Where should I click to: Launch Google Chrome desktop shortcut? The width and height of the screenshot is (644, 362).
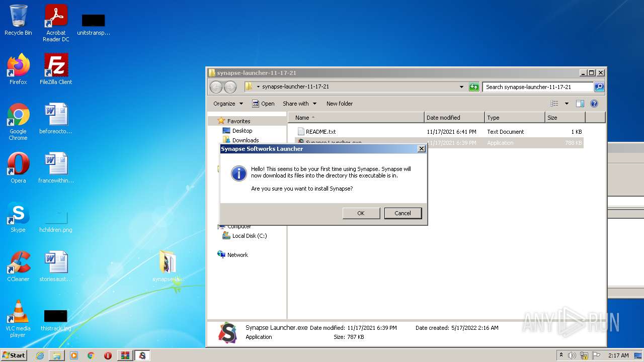click(18, 121)
